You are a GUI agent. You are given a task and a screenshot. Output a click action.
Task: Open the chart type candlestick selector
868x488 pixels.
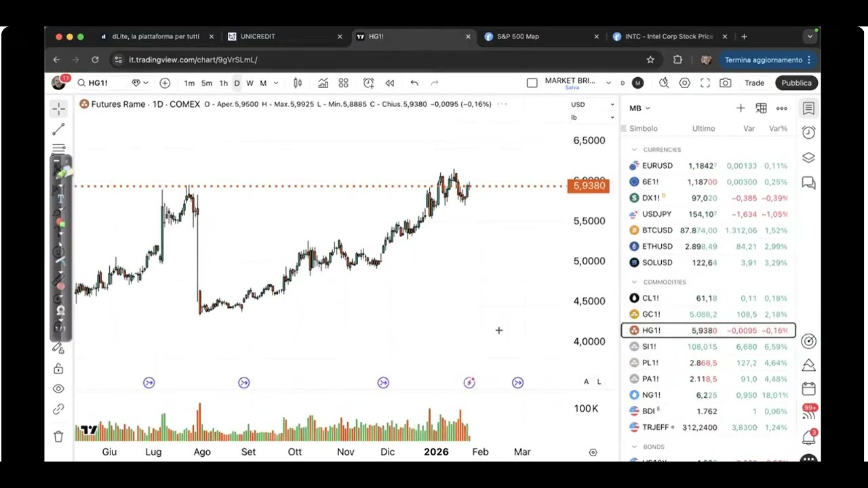pyautogui.click(x=298, y=83)
